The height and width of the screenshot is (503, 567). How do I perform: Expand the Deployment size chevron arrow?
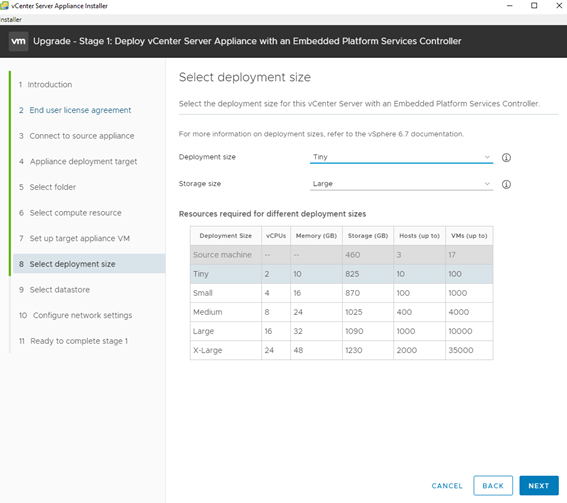[487, 157]
